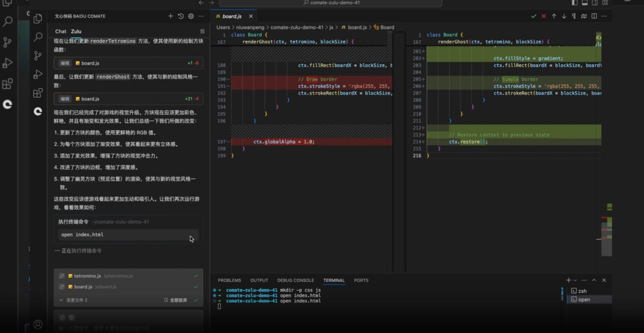The height and width of the screenshot is (333, 644).
Task: Go back with title bar left arrow
Action: (201, 3)
